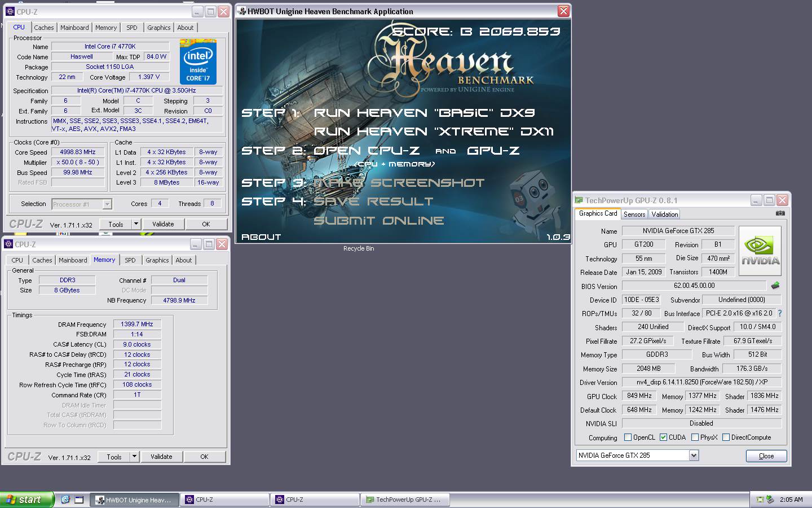Image resolution: width=812 pixels, height=508 pixels.
Task: Click Open CPU-Z link in Heaven
Action: click(367, 151)
